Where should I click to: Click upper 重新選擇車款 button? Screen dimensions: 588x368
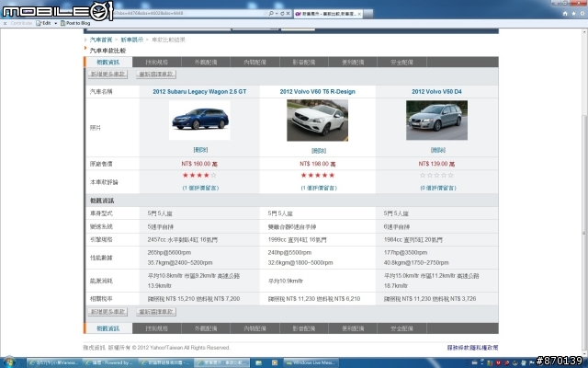[156, 74]
